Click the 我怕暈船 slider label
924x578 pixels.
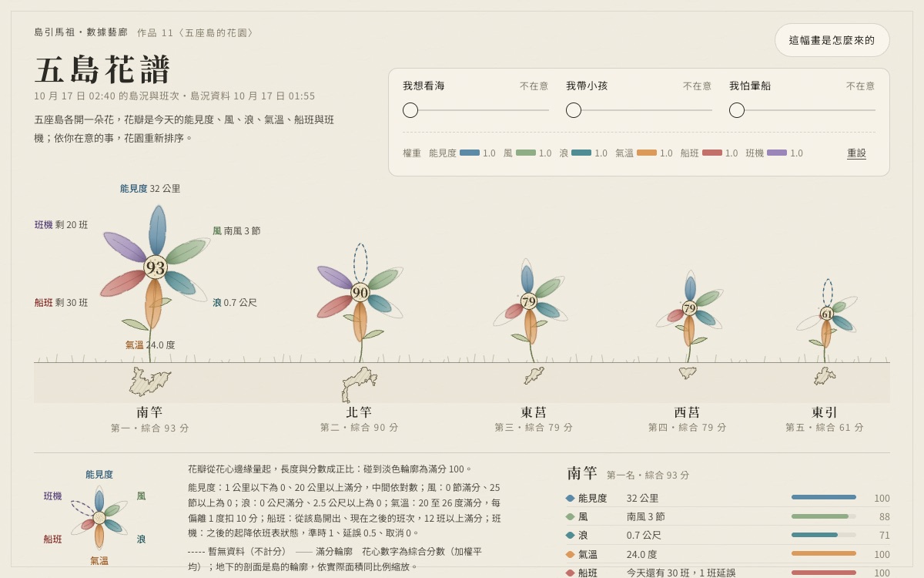(x=750, y=86)
